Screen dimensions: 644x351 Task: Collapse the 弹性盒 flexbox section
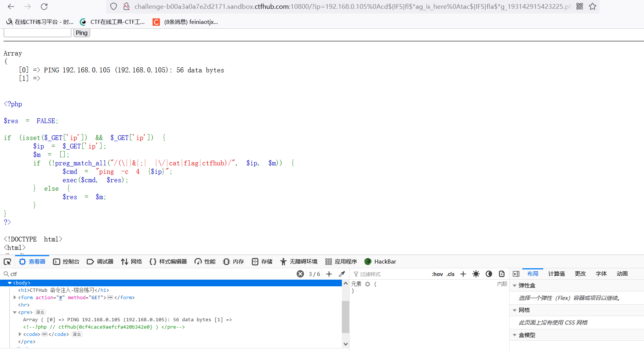(515, 286)
